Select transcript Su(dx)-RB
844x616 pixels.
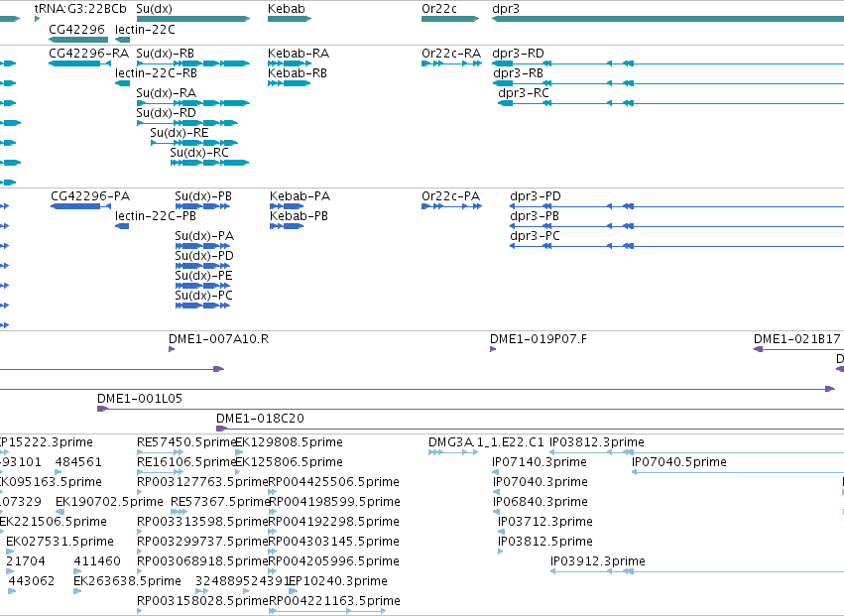point(166,54)
